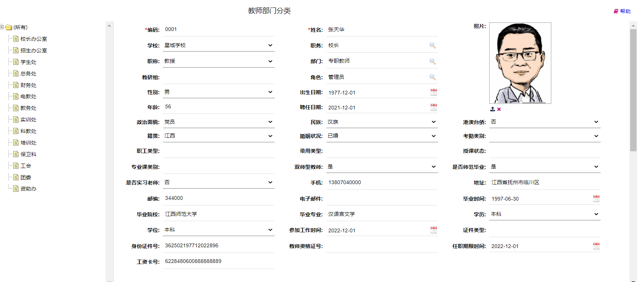Click the 教研组 input field
This screenshot has height=282, width=644.
pos(219,77)
